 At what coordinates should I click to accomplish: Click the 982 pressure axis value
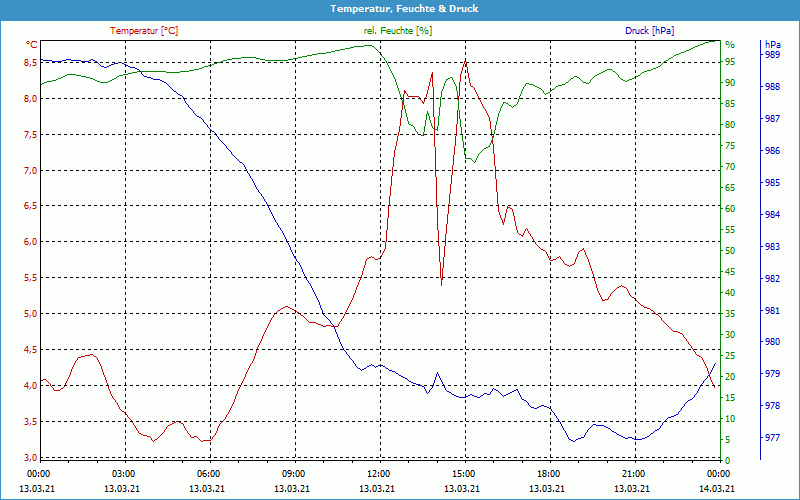click(x=772, y=279)
